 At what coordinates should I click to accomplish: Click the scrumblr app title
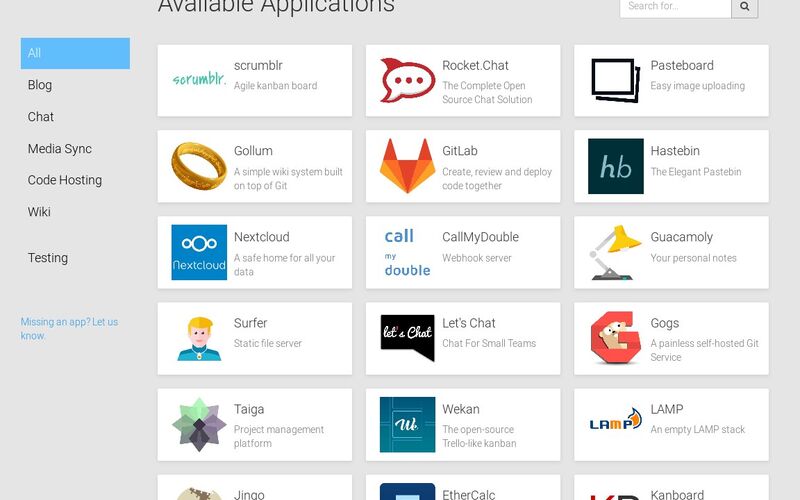click(x=258, y=65)
